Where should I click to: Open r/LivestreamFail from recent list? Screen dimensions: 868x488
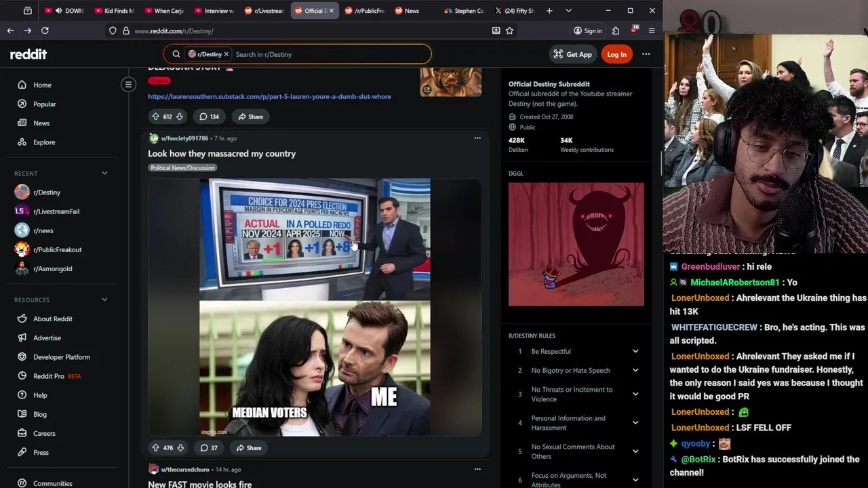[x=56, y=211]
